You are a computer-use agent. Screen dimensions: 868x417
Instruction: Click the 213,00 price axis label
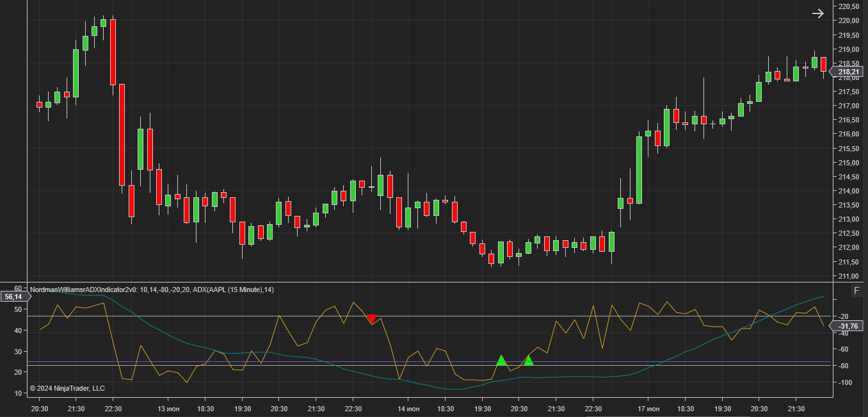[848, 219]
